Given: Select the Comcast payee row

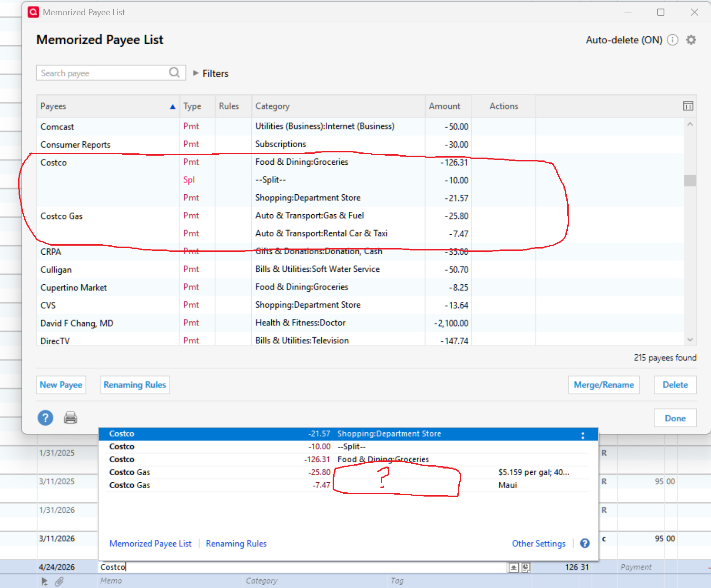Looking at the screenshot, I should click(360, 127).
